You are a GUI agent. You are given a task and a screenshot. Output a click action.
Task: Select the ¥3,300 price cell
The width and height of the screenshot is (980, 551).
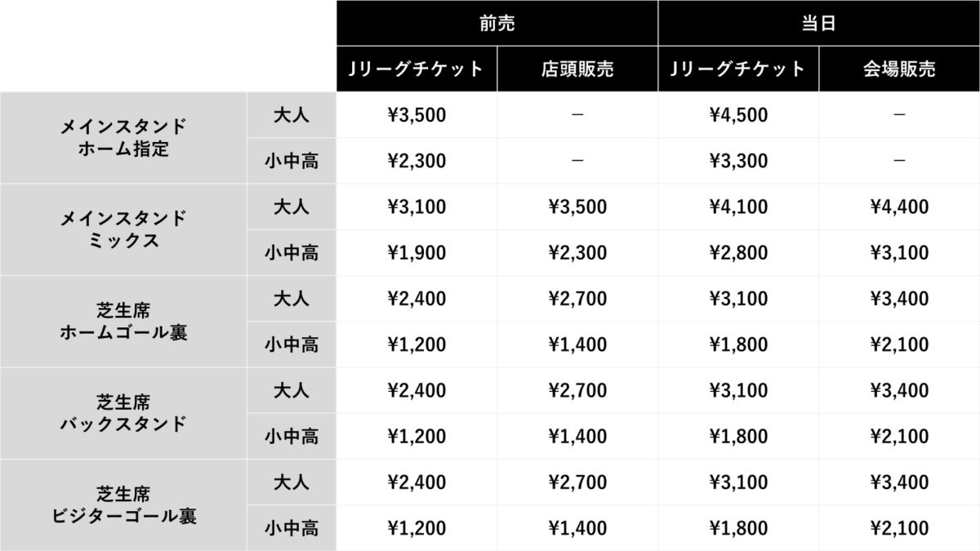click(738, 161)
